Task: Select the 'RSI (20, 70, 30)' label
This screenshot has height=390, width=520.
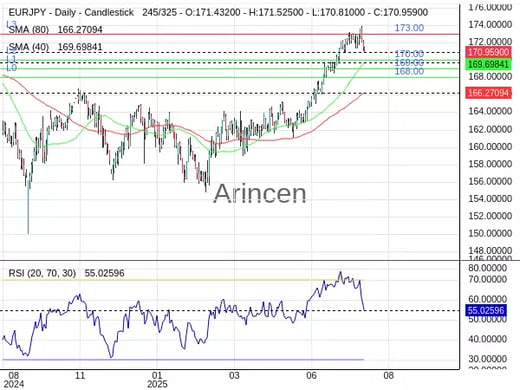Action: [42, 273]
